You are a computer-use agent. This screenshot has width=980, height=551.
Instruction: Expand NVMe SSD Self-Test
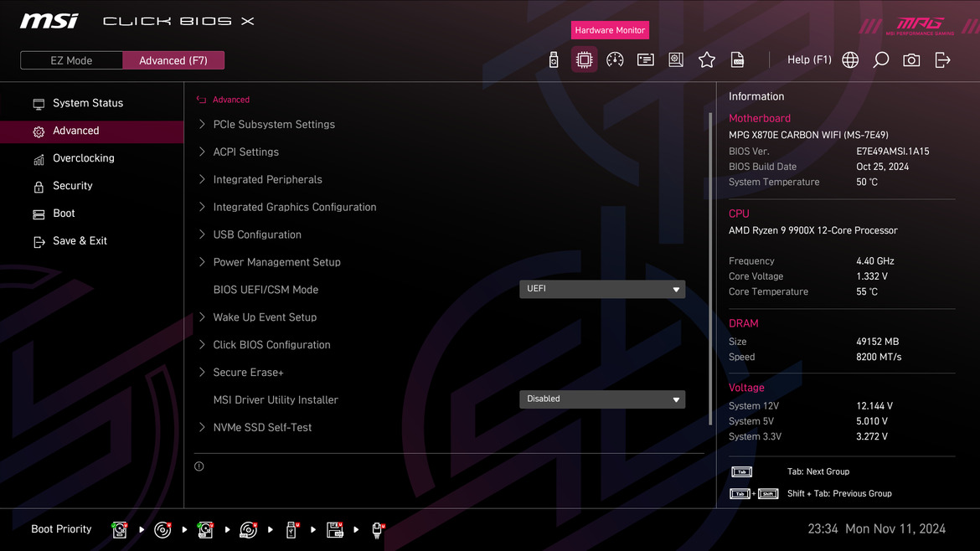point(262,427)
